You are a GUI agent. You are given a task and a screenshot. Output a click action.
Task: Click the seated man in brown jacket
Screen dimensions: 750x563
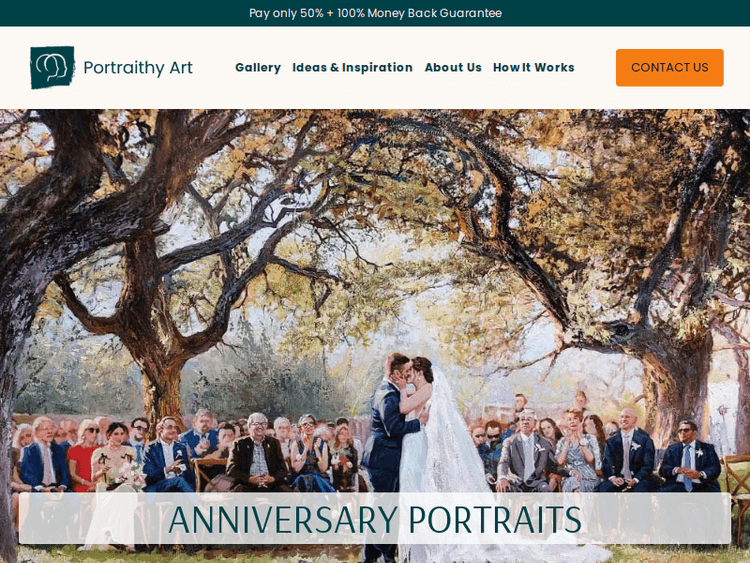(x=257, y=452)
